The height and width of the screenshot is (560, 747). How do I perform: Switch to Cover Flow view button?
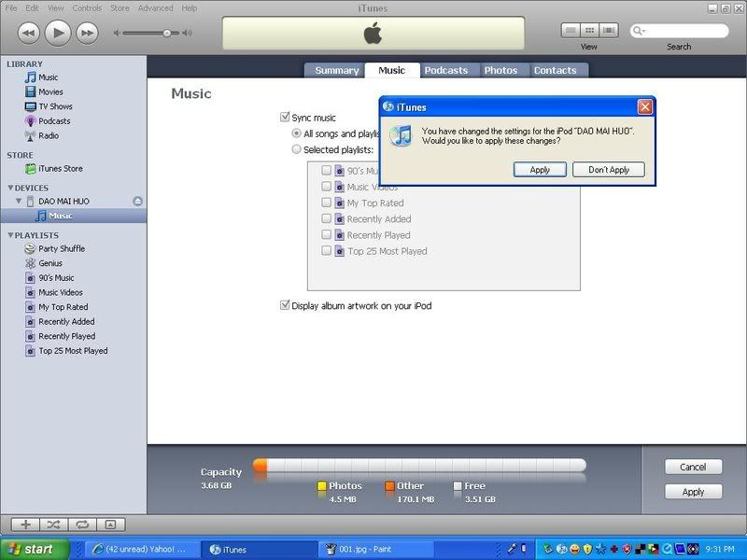(x=609, y=31)
